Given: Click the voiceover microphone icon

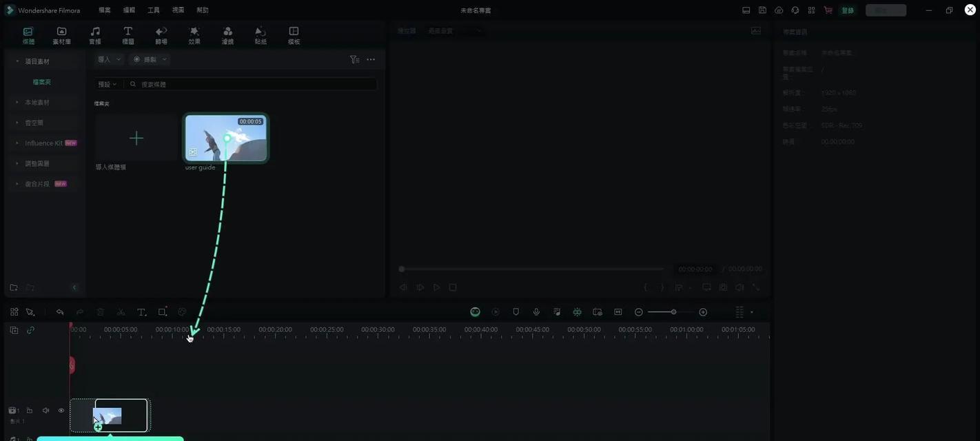Looking at the screenshot, I should (x=536, y=312).
